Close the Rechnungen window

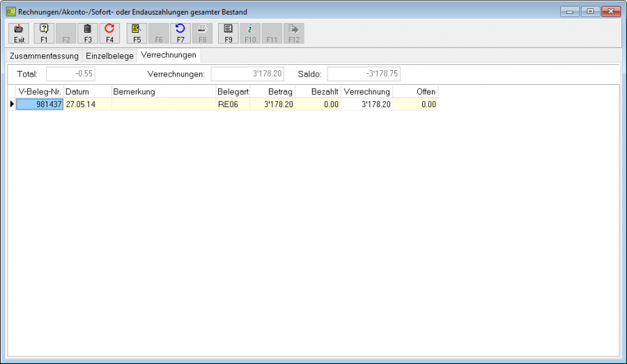click(611, 12)
